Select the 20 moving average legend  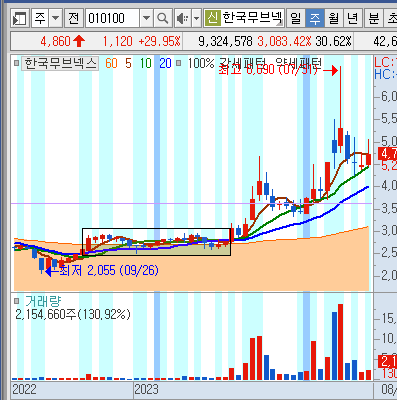165,63
